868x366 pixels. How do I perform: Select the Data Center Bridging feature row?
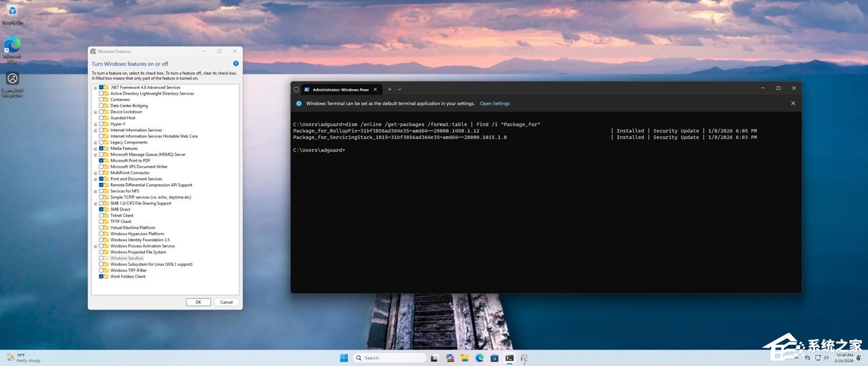[129, 106]
